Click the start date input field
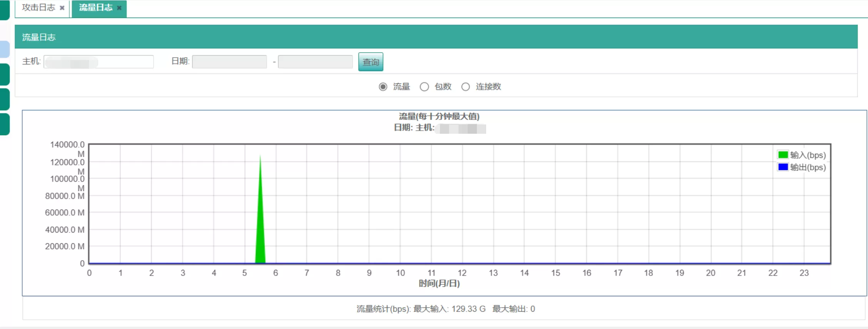This screenshot has width=868, height=329. pos(229,62)
